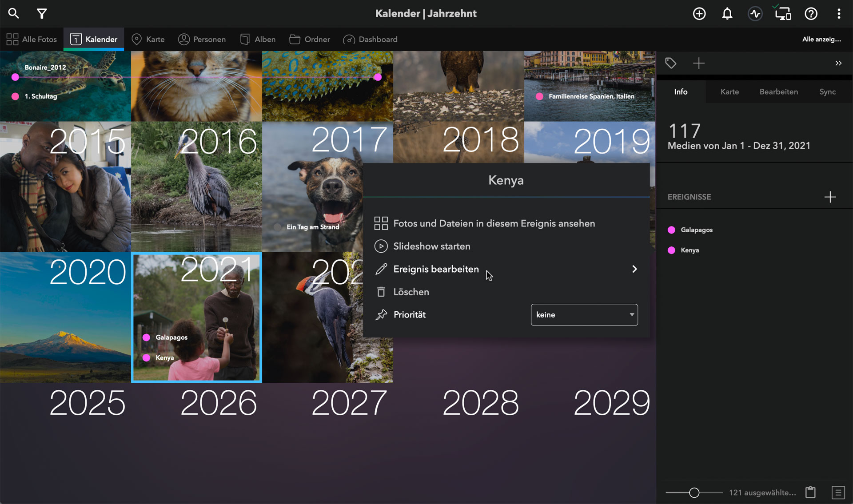
Task: Open the filter funnel icon
Action: pos(42,14)
